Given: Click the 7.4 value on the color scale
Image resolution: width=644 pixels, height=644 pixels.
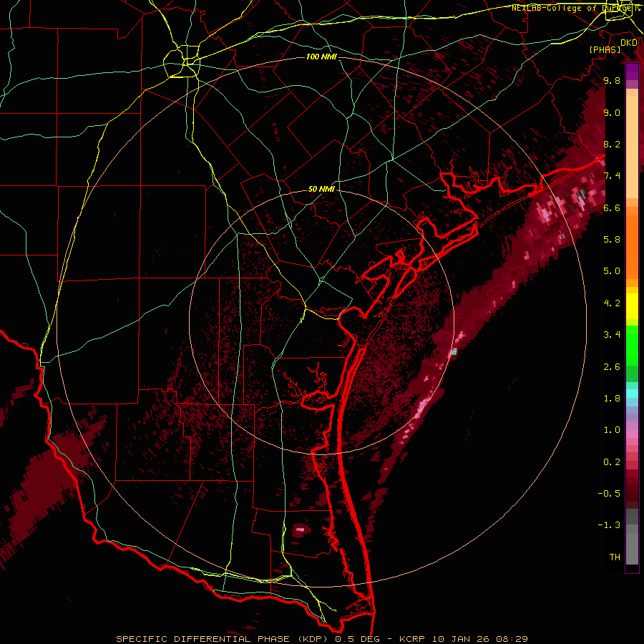Looking at the screenshot, I should pyautogui.click(x=612, y=176).
